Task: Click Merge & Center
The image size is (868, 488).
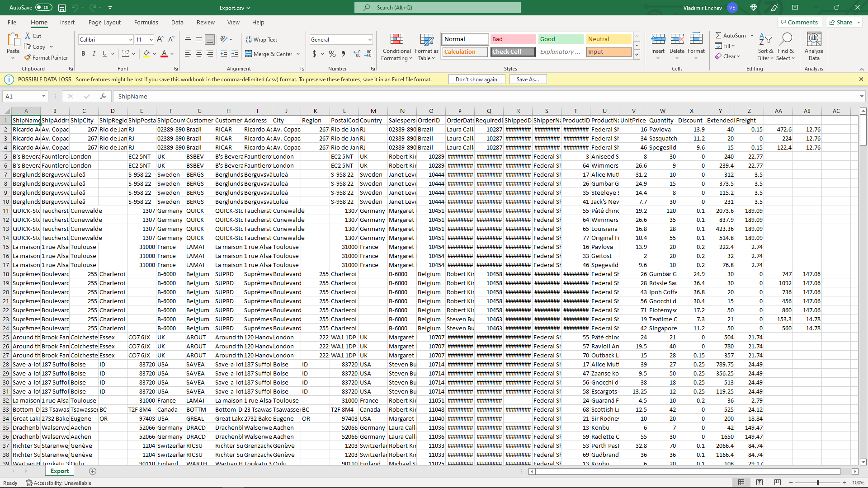Action: coord(269,54)
